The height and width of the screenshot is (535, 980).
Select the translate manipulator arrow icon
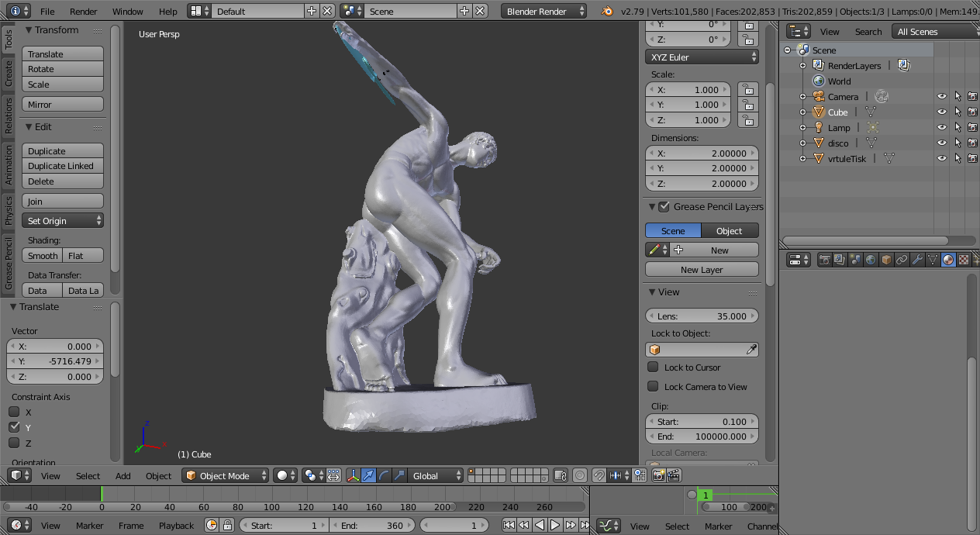[x=369, y=475]
